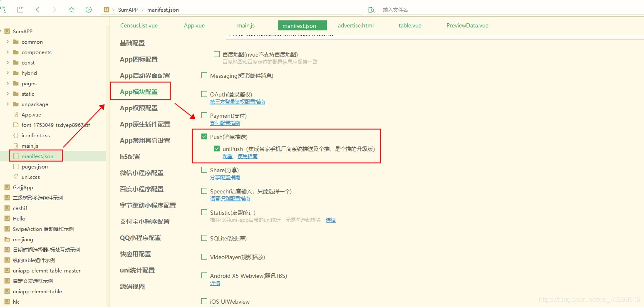Screen dimensions: 644x307
Task: Go forward with the right arrow icon
Action: pyautogui.click(x=54, y=9)
